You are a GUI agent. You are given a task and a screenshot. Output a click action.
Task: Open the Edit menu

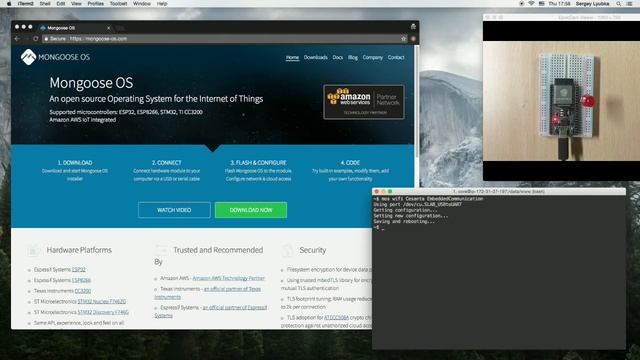point(61,4)
